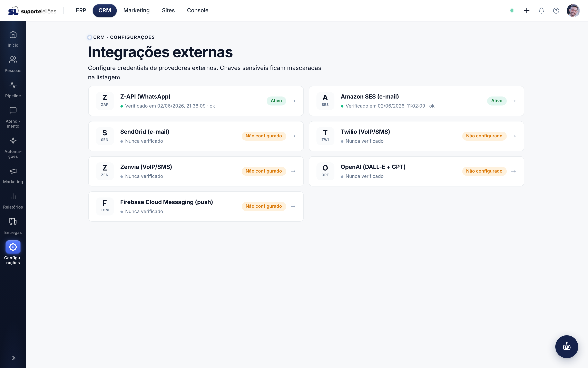Image resolution: width=588 pixels, height=368 pixels.
Task: Open the user profile avatar
Action: coord(573,10)
